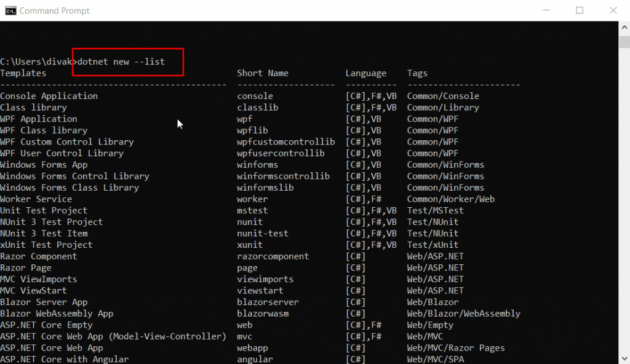Click 'ASP.NET Core Web App (Model-View-Controller)' text

[x=113, y=336]
